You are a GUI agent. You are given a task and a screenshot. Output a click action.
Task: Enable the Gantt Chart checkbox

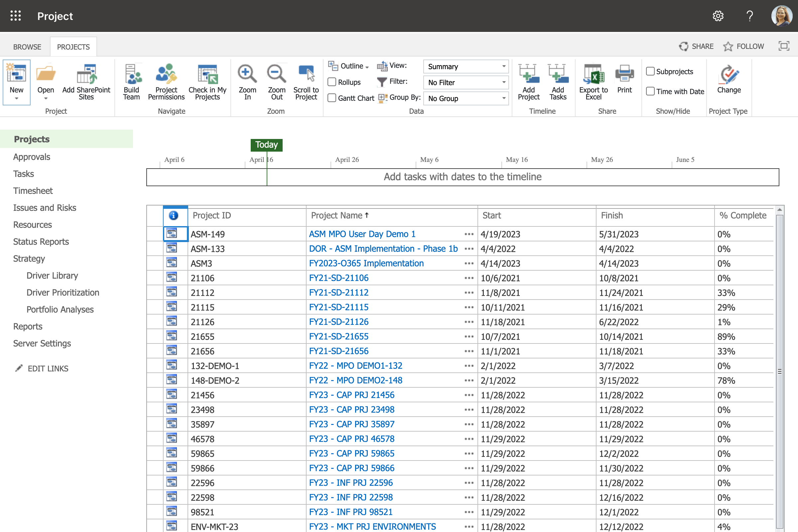332,98
